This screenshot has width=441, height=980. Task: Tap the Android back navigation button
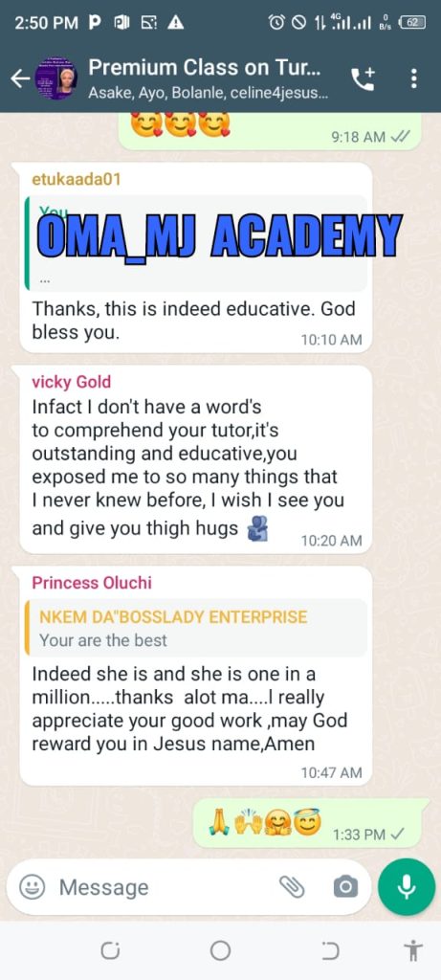(330, 950)
